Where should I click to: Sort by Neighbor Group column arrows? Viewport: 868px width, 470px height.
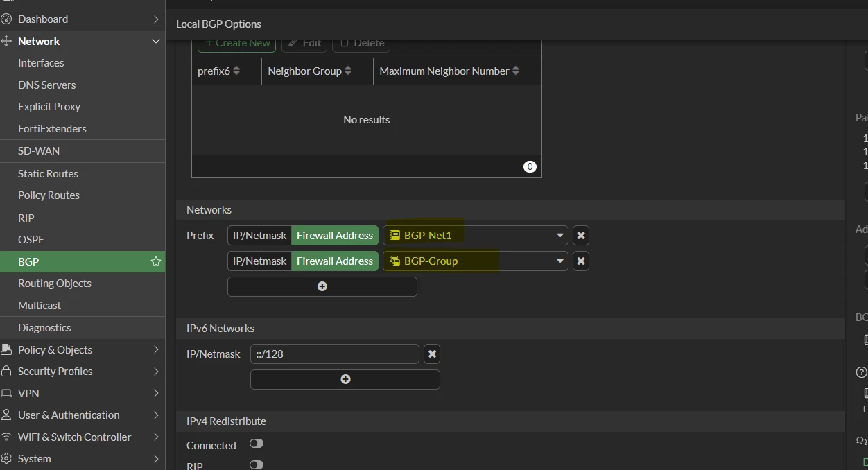(348, 71)
